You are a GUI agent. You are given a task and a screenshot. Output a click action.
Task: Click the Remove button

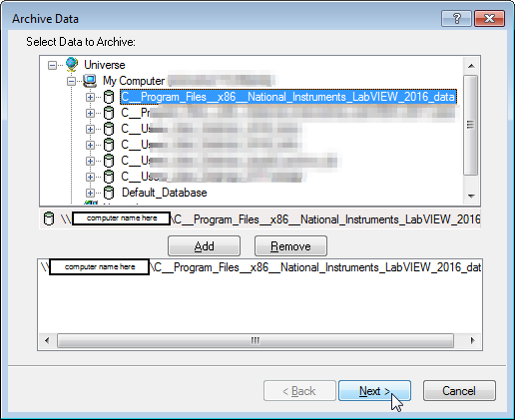290,246
